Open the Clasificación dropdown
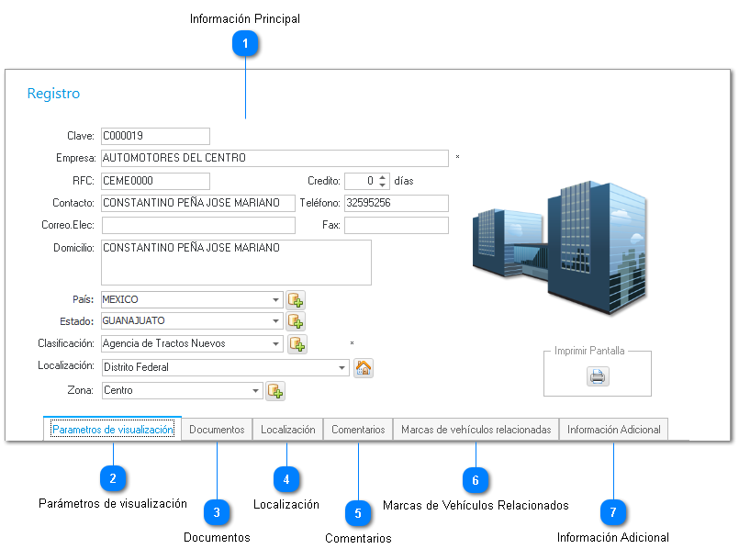 pyautogui.click(x=276, y=344)
